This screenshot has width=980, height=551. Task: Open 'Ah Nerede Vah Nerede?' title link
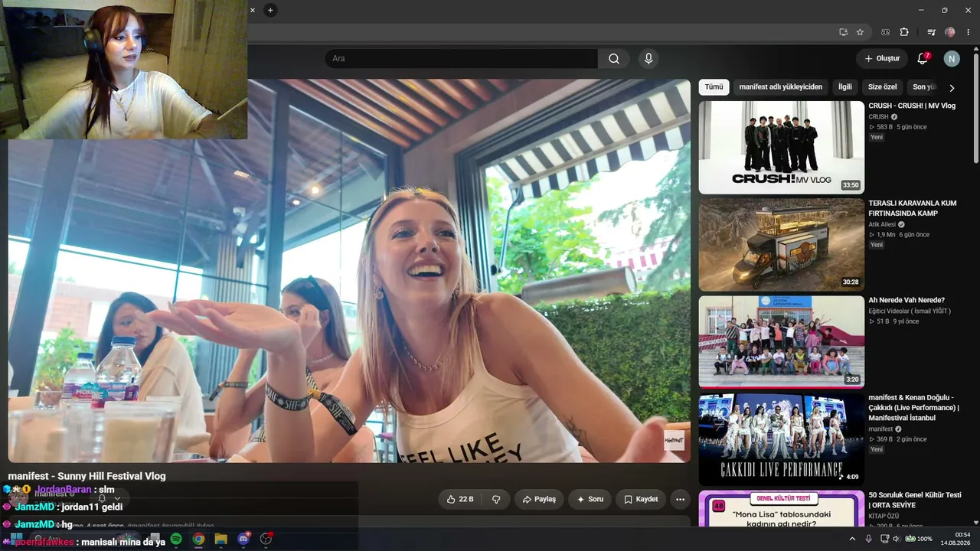point(906,300)
